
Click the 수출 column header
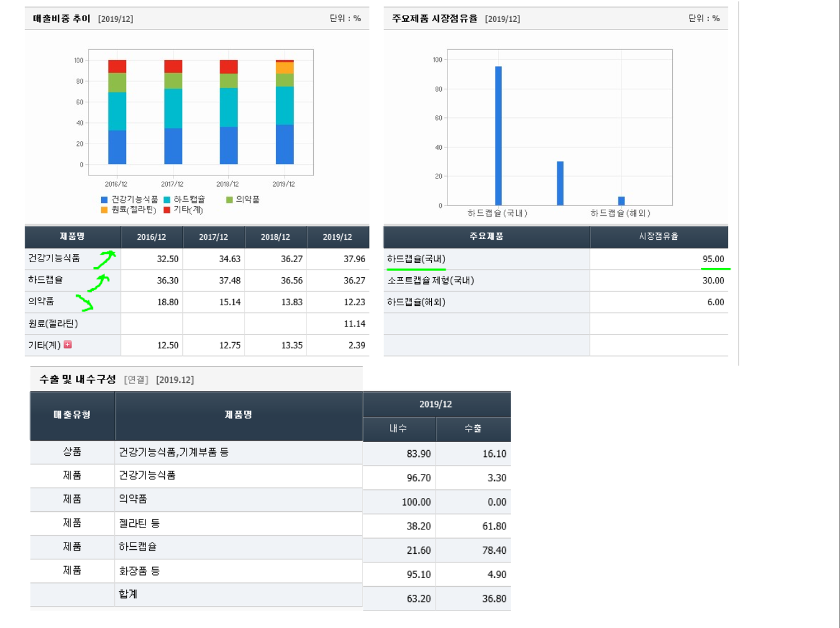pos(473,429)
